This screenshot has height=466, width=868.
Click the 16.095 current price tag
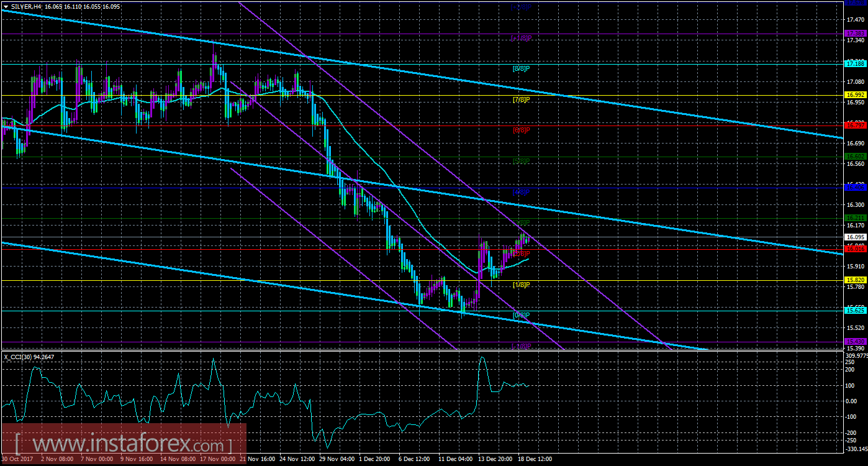854,237
